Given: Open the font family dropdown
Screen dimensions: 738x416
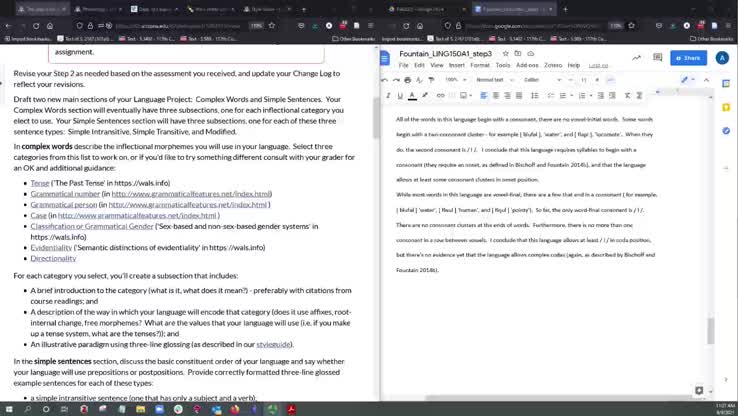Looking at the screenshot, I should pyautogui.click(x=535, y=80).
